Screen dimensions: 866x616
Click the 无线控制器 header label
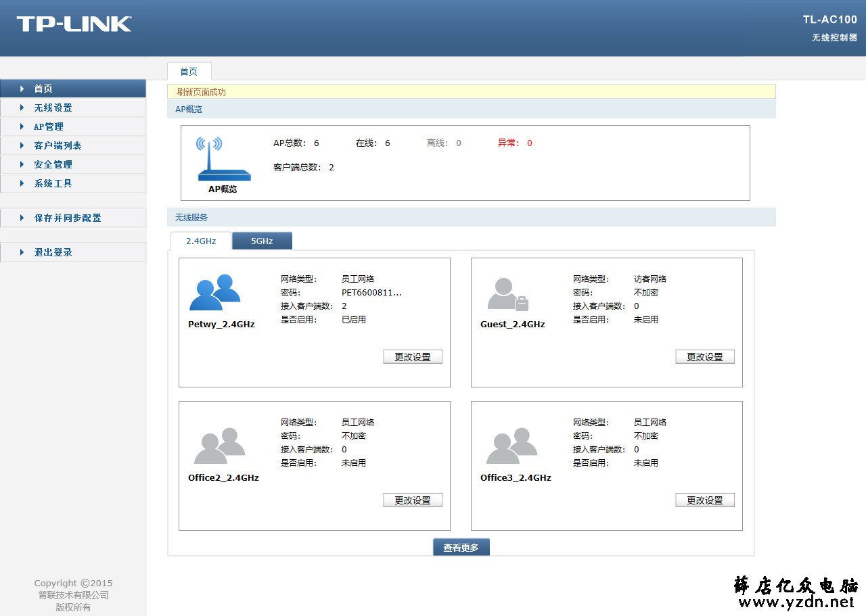click(x=835, y=38)
